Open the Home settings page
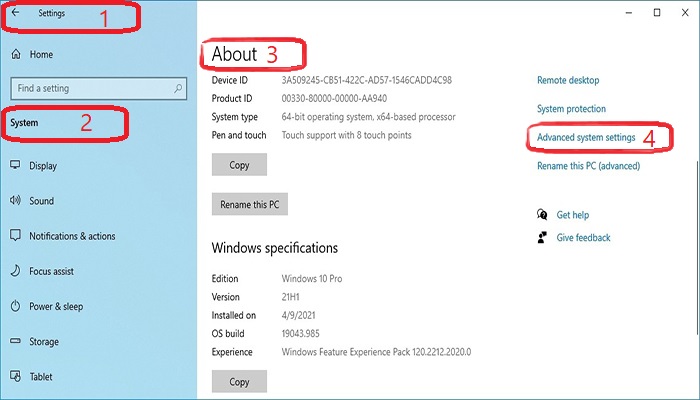The width and height of the screenshot is (700, 400). 41,54
